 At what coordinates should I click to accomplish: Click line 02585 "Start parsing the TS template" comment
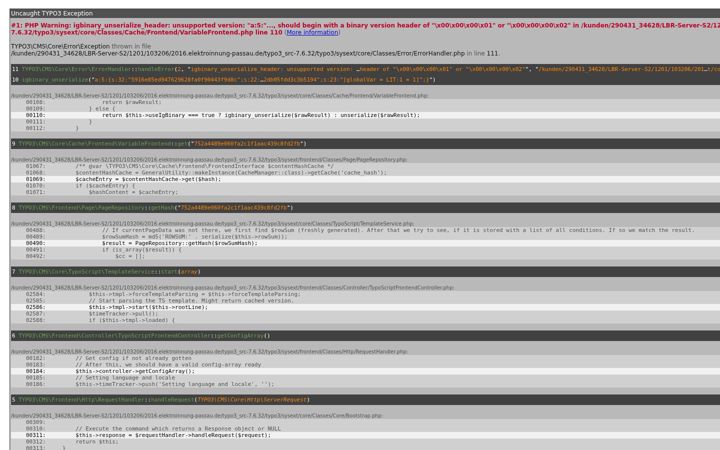click(365, 300)
